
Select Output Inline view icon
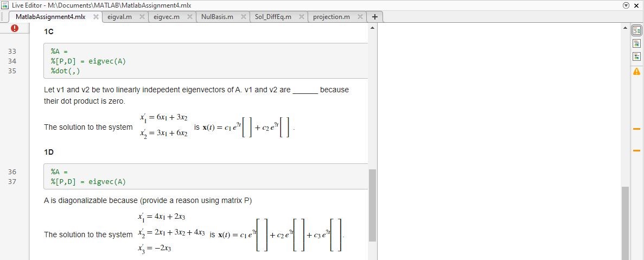[636, 43]
